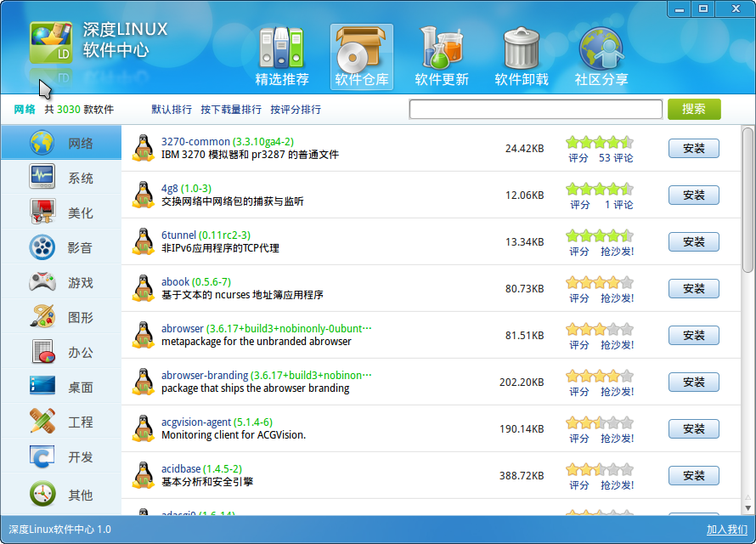Install the acidbase package

tap(694, 476)
